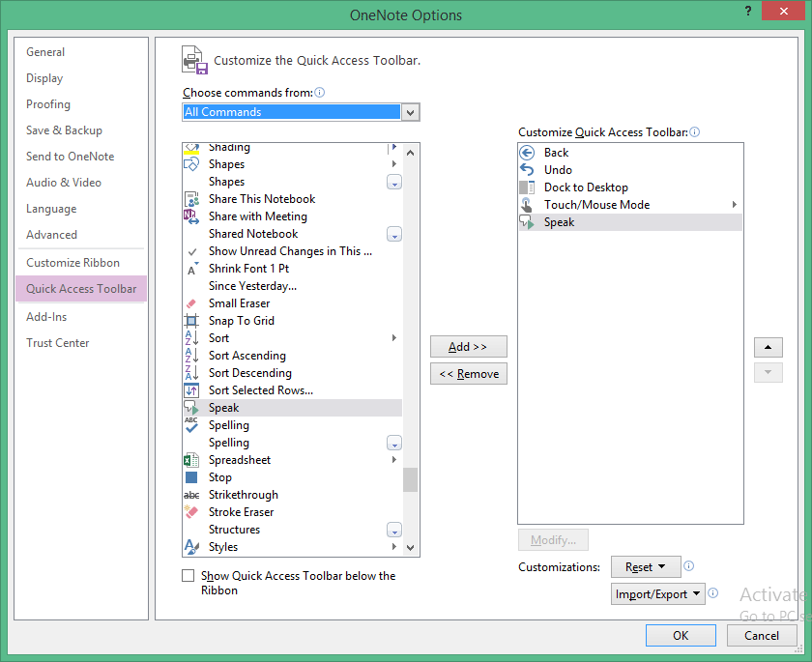Switch to Customize Ribbon category
The image size is (812, 662).
[73, 263]
